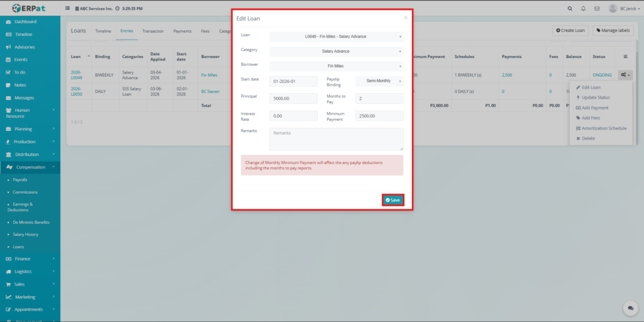Image resolution: width=644 pixels, height=322 pixels.
Task: Click the Interest Rate field
Action: [293, 116]
